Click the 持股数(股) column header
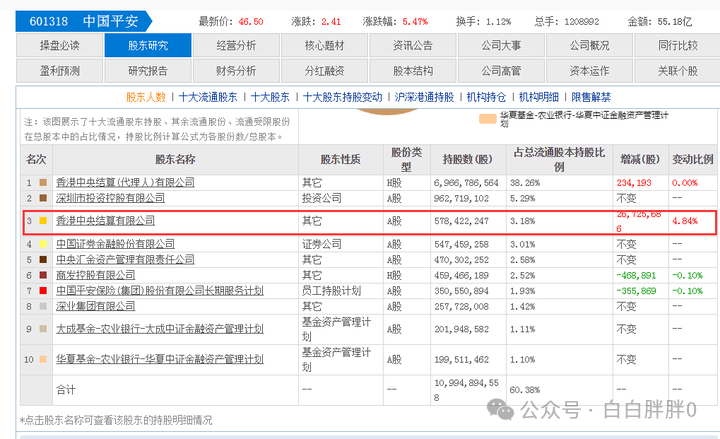Screen dimensions: 720x439 (467, 160)
